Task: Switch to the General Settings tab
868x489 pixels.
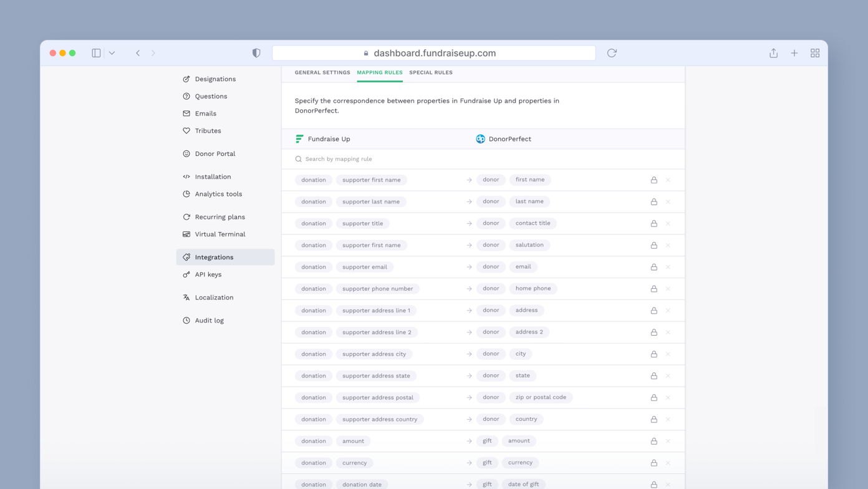Action: pyautogui.click(x=322, y=72)
